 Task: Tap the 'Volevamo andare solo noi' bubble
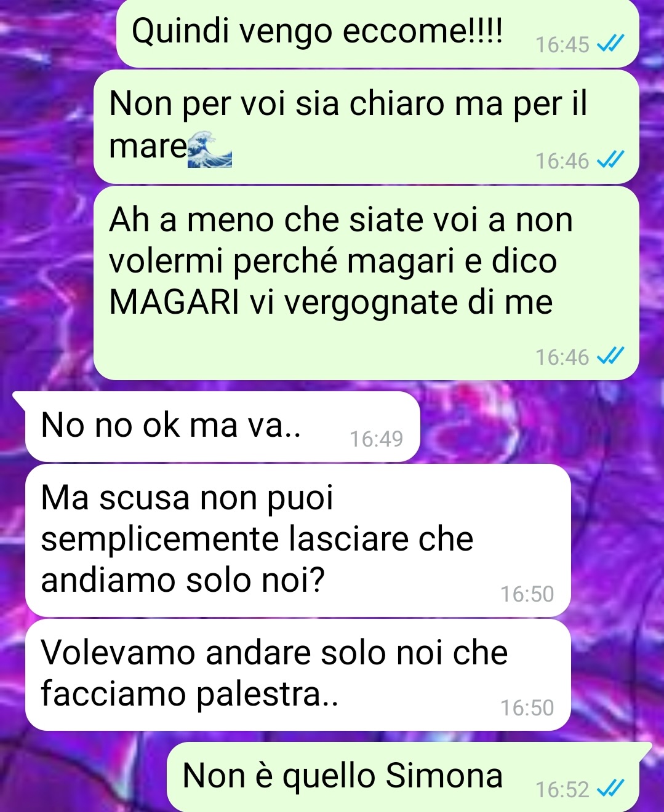298,675
